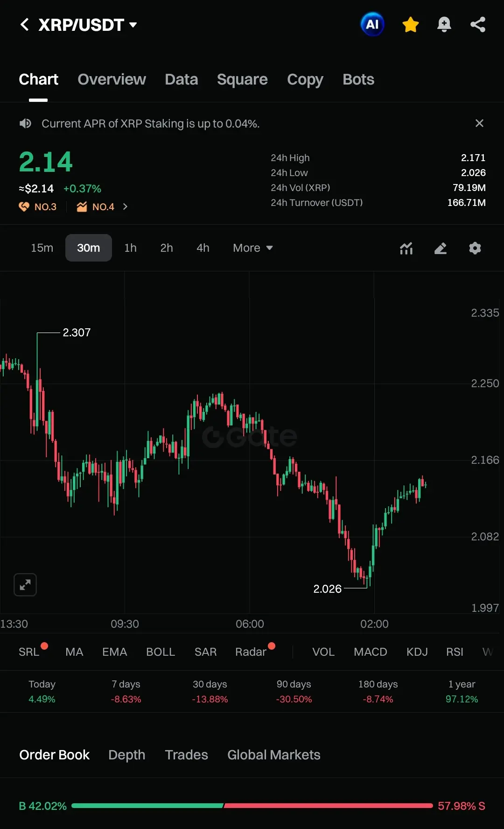
Task: Tap the speaker announcement icon
Action: [25, 123]
